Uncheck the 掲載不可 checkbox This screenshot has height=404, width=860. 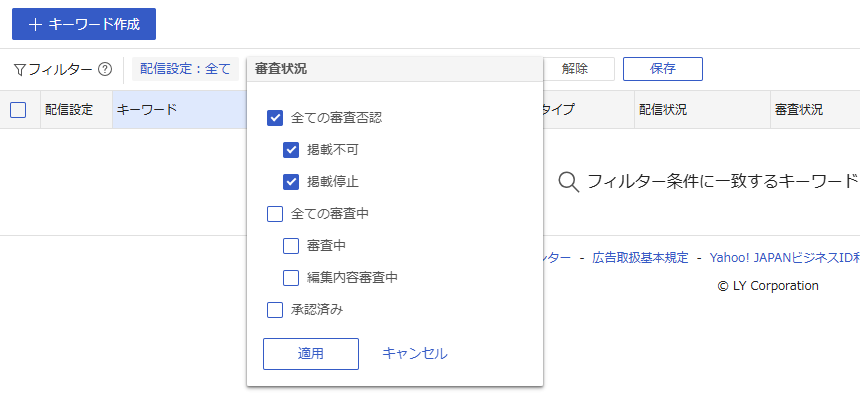pyautogui.click(x=291, y=150)
